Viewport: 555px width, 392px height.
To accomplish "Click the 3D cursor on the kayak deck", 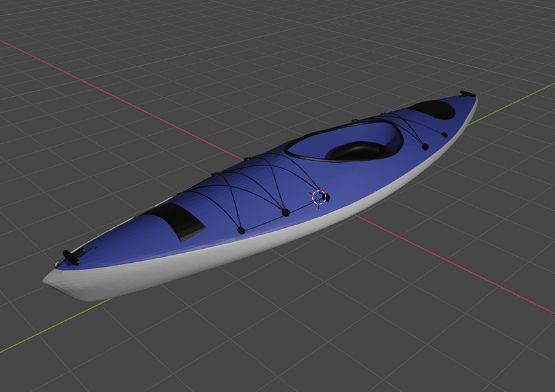I will [x=318, y=196].
